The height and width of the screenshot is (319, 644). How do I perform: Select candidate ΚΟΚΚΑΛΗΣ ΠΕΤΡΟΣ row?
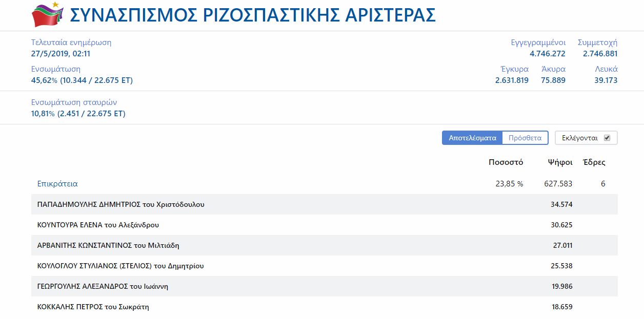[324, 307]
